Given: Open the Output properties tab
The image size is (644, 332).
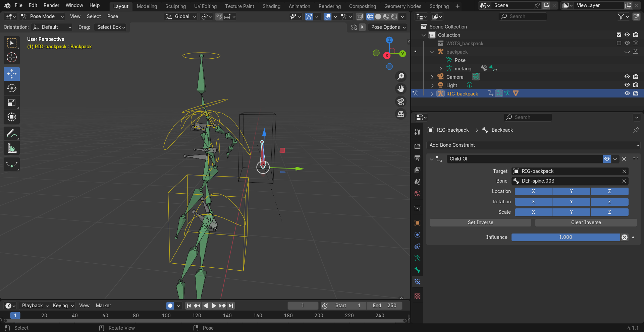Looking at the screenshot, I should pyautogui.click(x=417, y=158).
